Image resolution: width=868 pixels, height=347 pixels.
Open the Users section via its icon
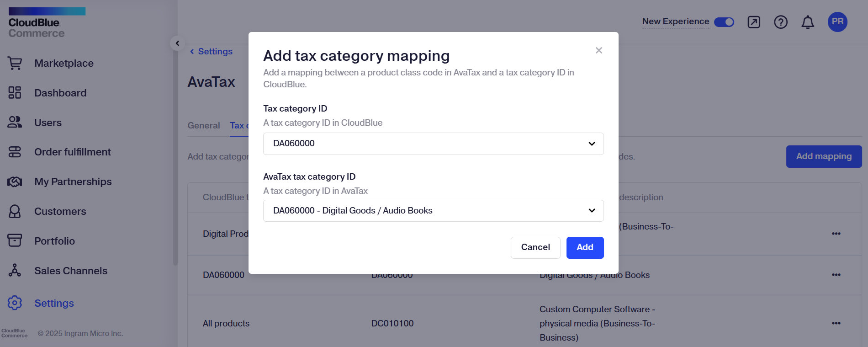(15, 123)
